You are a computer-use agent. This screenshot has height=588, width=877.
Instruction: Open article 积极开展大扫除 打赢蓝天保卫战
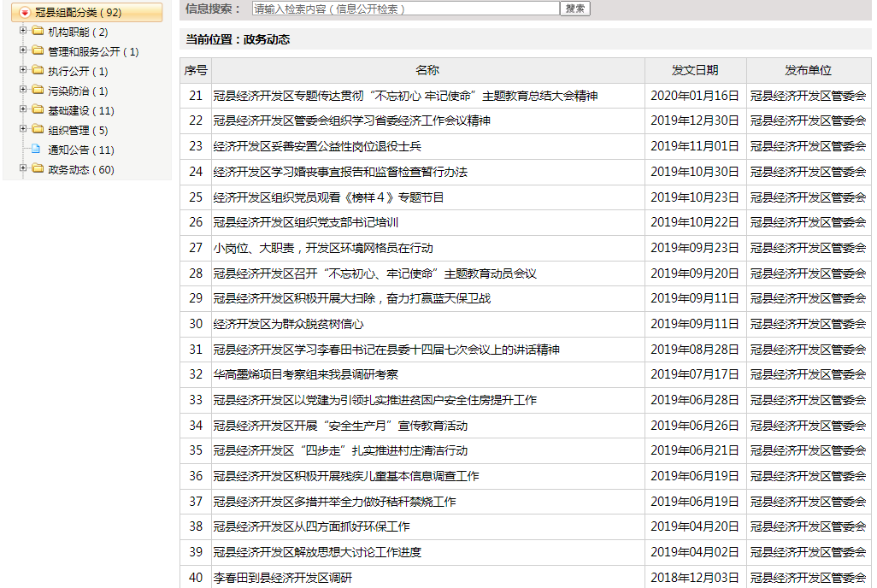click(352, 298)
